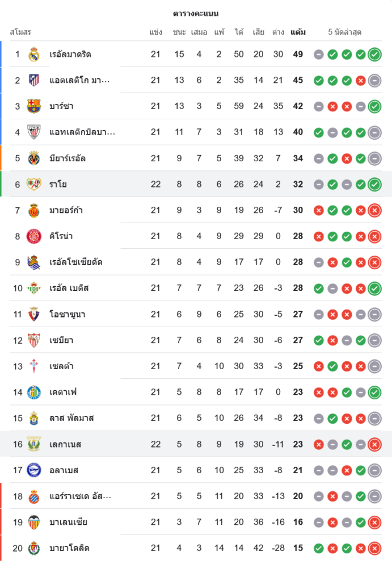Screen dimensions: 392x568
Task: Click the Atletico Madrid club crest
Action: pyautogui.click(x=34, y=80)
